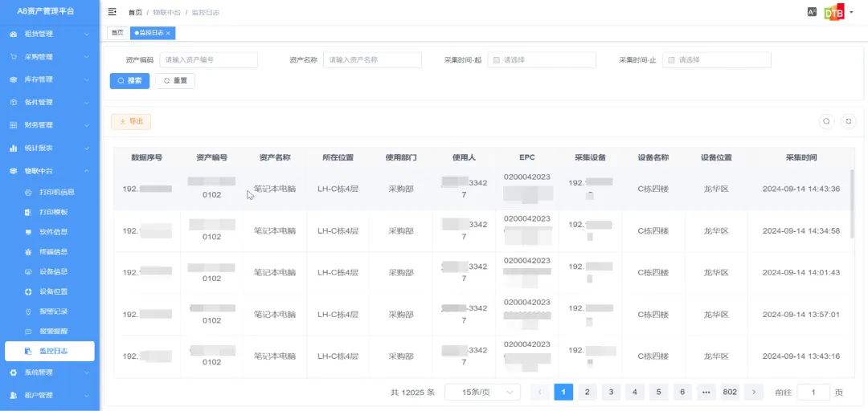Click the 重置 reset button

pyautogui.click(x=175, y=81)
